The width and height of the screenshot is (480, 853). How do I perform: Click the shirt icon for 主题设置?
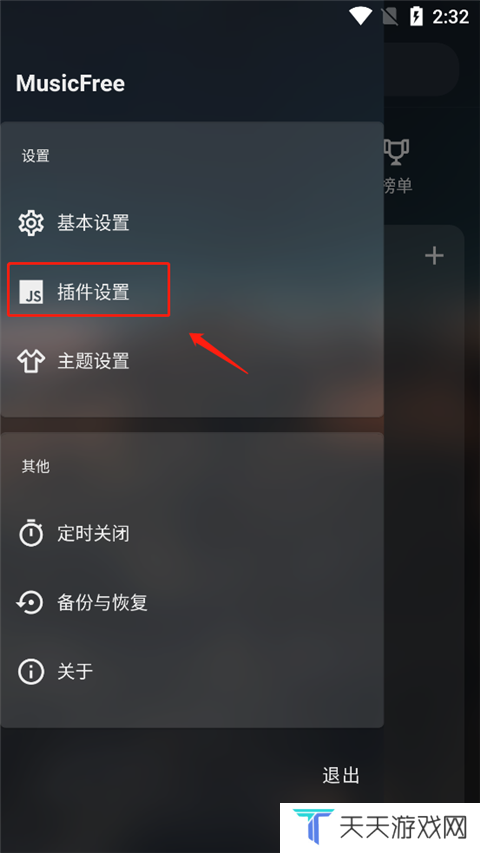click(x=30, y=361)
